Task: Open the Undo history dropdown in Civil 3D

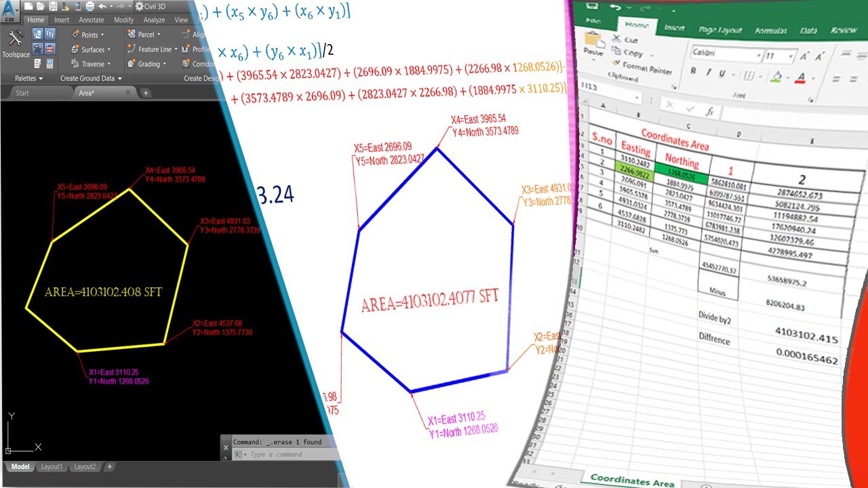Action: (x=111, y=7)
